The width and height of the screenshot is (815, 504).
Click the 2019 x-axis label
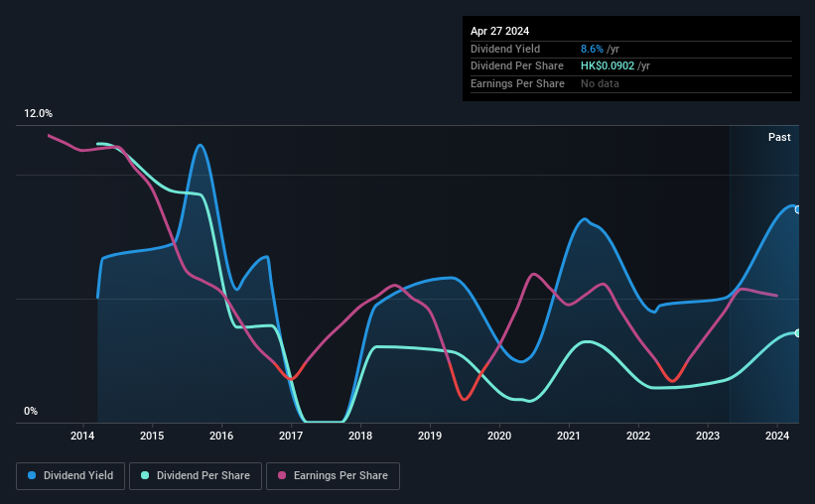[430, 436]
